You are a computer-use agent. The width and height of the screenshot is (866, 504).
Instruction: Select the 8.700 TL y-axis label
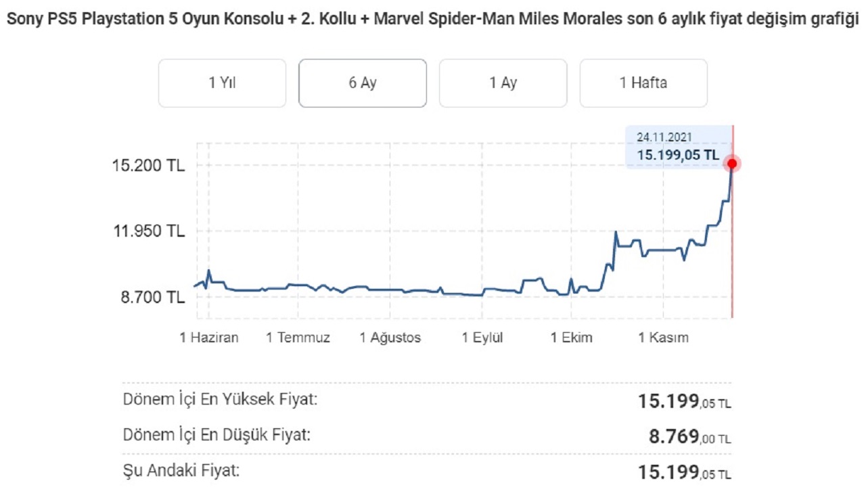pos(152,297)
